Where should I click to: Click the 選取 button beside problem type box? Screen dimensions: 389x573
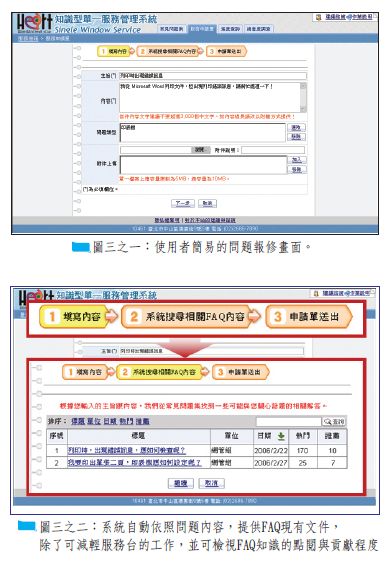pos(296,128)
